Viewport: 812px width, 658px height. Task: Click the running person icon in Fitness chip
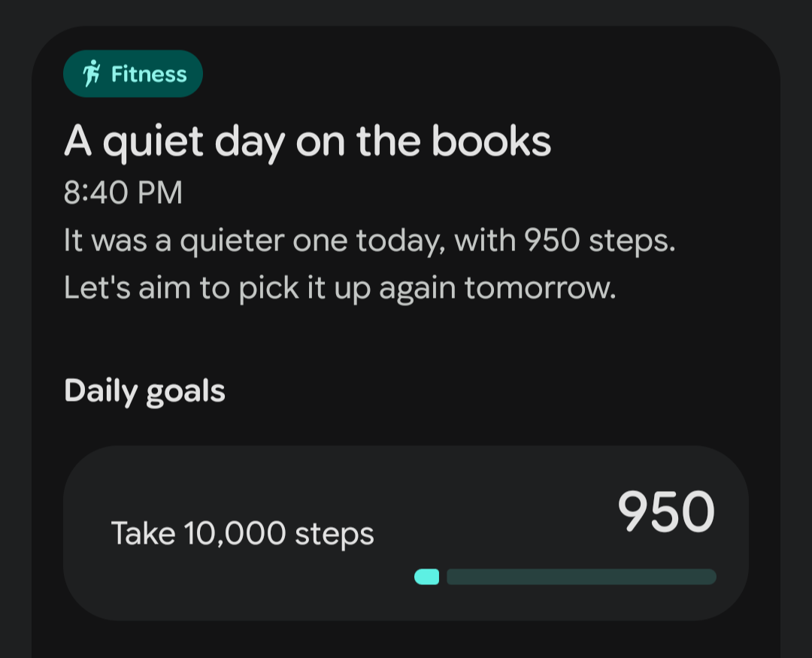(x=92, y=74)
